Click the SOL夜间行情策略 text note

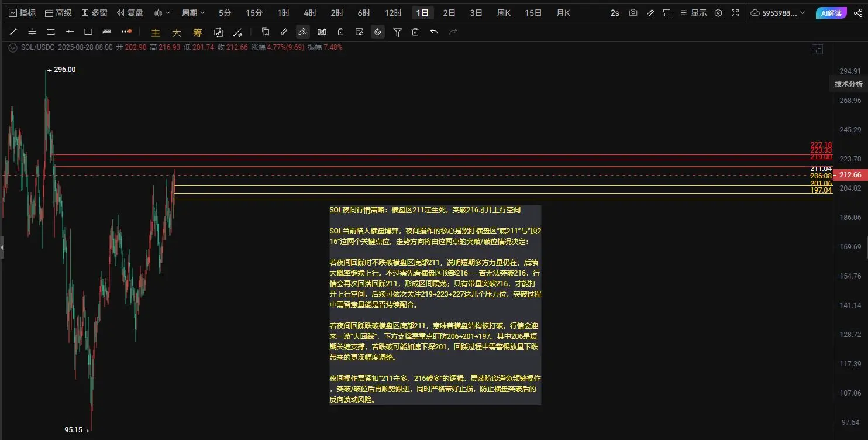click(435, 304)
